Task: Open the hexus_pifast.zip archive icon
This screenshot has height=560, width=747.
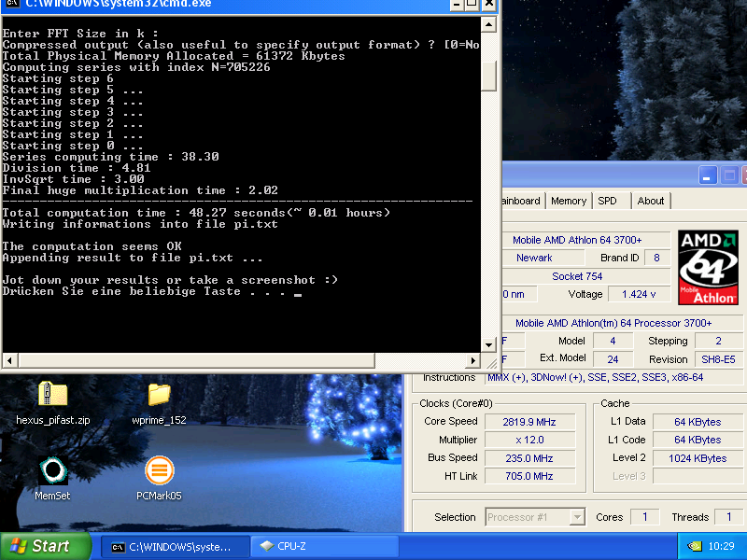Action: coord(52,394)
